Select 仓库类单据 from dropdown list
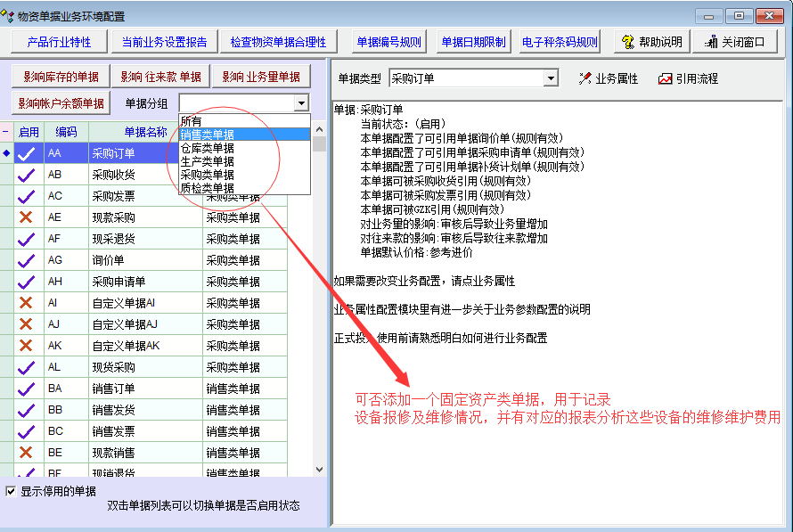This screenshot has height=532, width=793. [x=208, y=148]
